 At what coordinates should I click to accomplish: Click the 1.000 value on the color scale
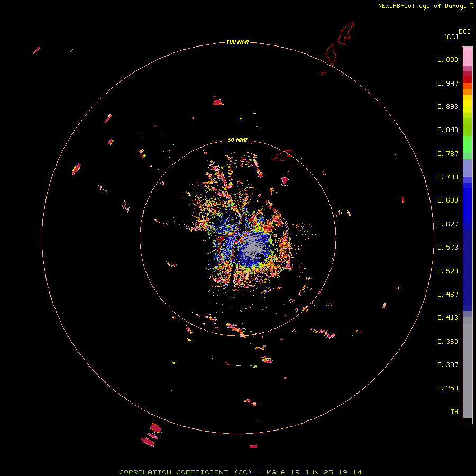(448, 59)
